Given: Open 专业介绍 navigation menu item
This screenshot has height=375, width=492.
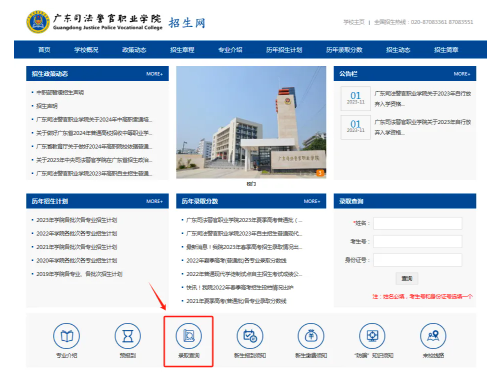Looking at the screenshot, I should tap(230, 50).
